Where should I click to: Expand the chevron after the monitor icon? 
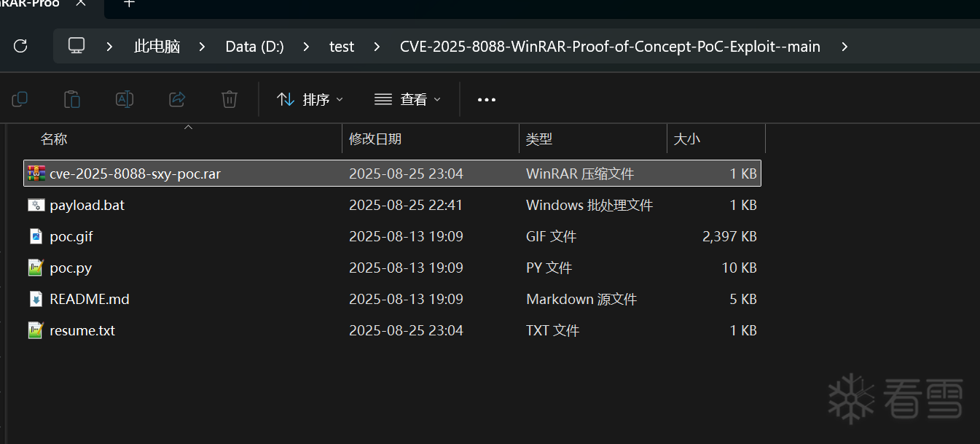click(x=109, y=47)
